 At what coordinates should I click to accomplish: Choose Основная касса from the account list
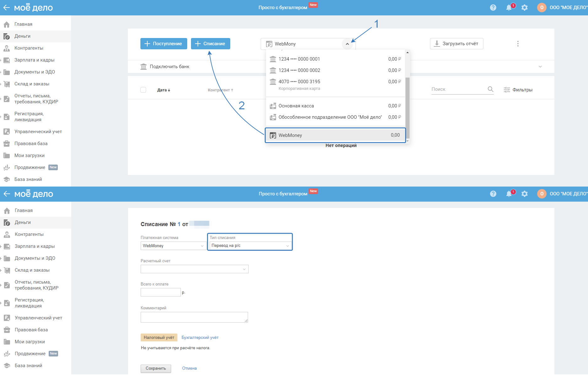pyautogui.click(x=335, y=106)
